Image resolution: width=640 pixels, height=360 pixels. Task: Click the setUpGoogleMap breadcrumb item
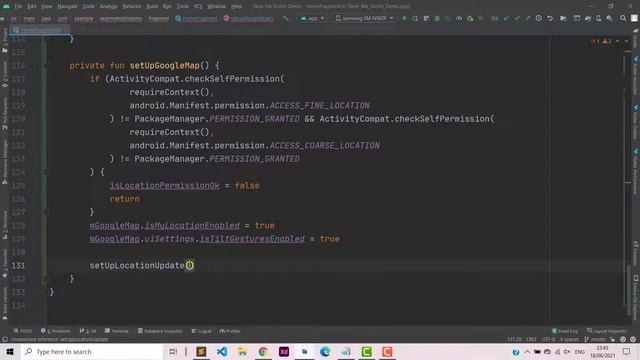[x=248, y=18]
